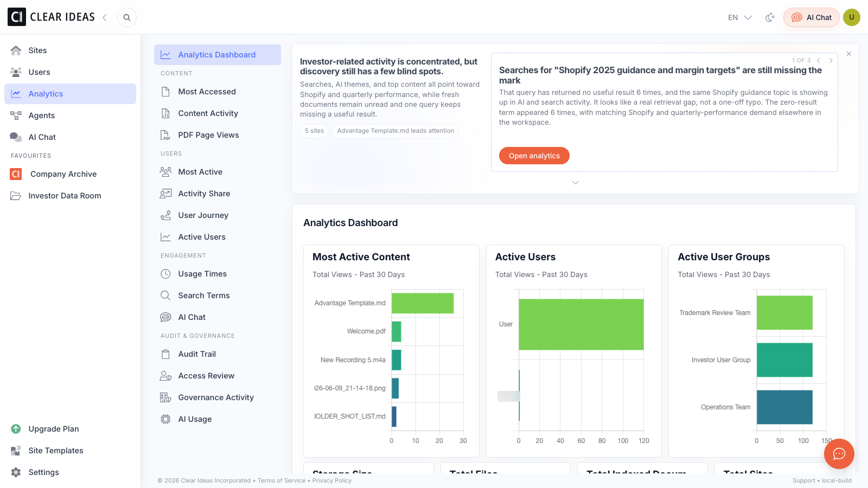868x488 pixels.
Task: Click the Operations Team bar
Action: tap(784, 407)
